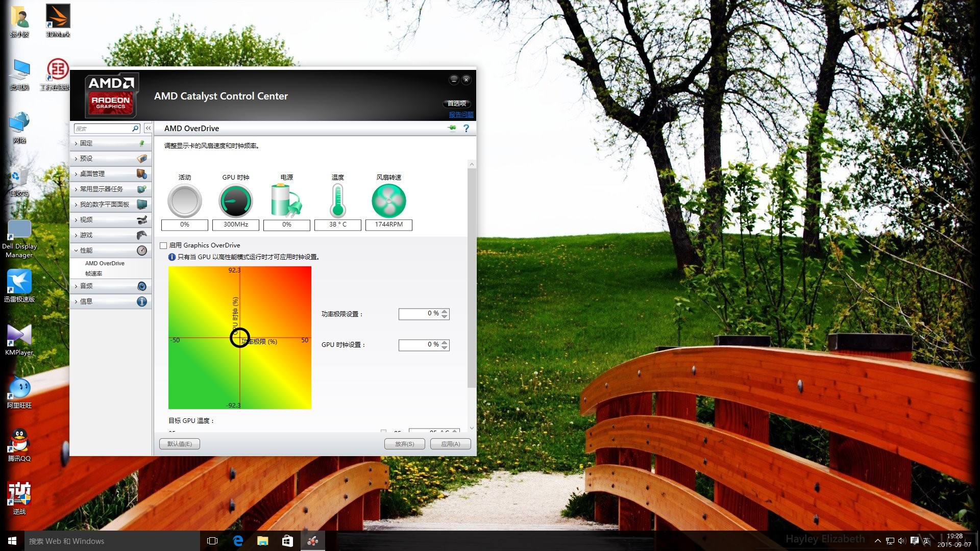Open Microsoft Edge from the taskbar

pyautogui.click(x=238, y=541)
